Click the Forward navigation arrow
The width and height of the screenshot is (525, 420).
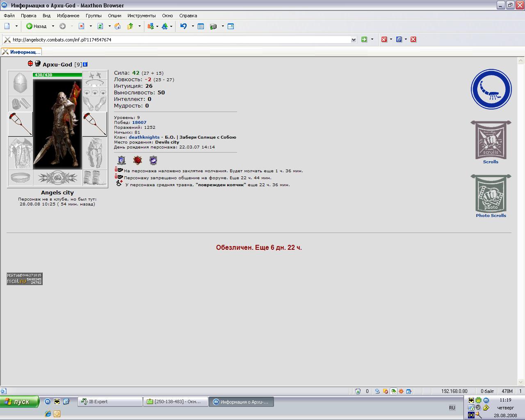pos(62,26)
